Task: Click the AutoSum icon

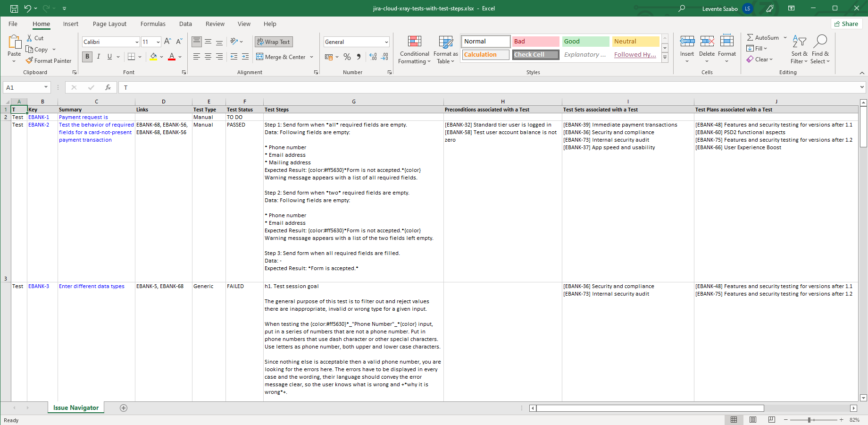Action: tap(750, 37)
